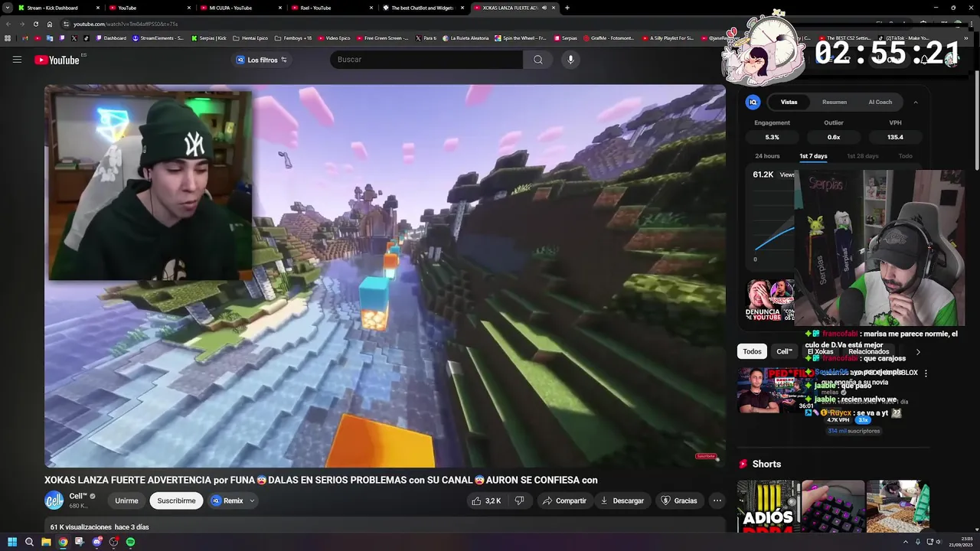This screenshot has height=551, width=980.
Task: Open the DENUNCIA YouTube video thumbnail
Action: pos(770,301)
